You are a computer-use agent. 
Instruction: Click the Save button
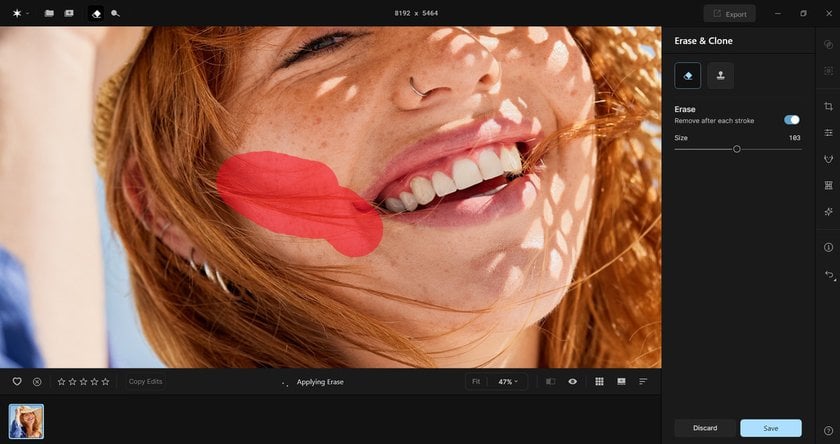(x=771, y=428)
